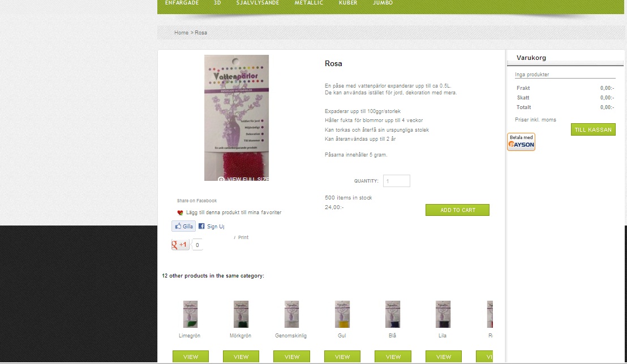
Task: Click the red heart favorites icon
Action: [x=180, y=213]
